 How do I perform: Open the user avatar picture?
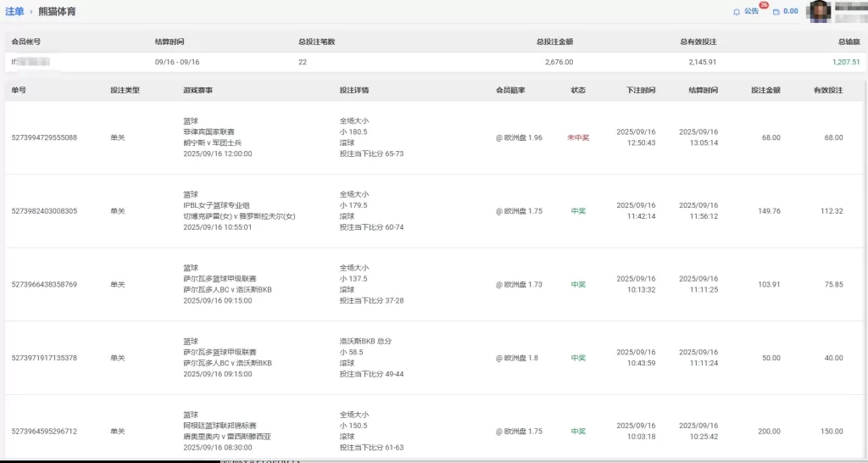pos(819,11)
